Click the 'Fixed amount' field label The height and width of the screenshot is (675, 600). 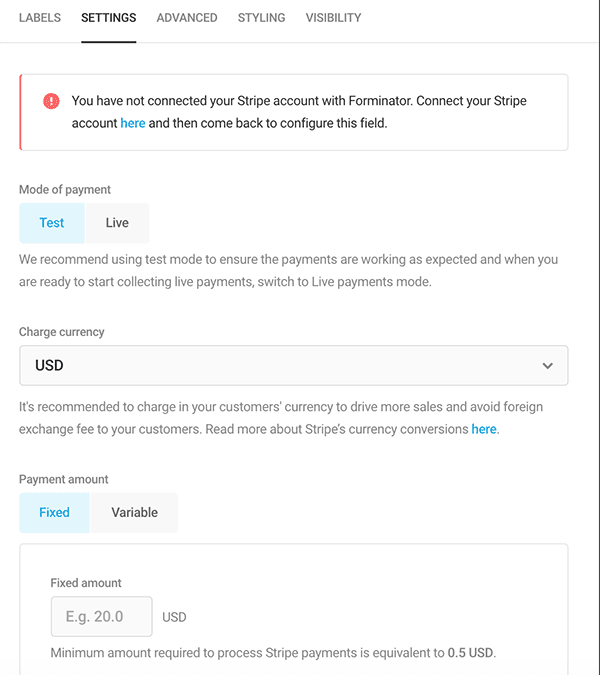tap(86, 583)
